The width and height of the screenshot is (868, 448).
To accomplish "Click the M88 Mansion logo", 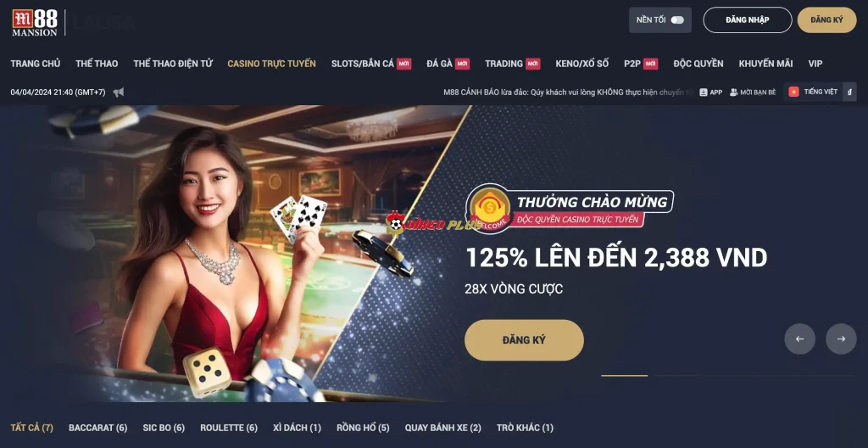I will click(34, 23).
